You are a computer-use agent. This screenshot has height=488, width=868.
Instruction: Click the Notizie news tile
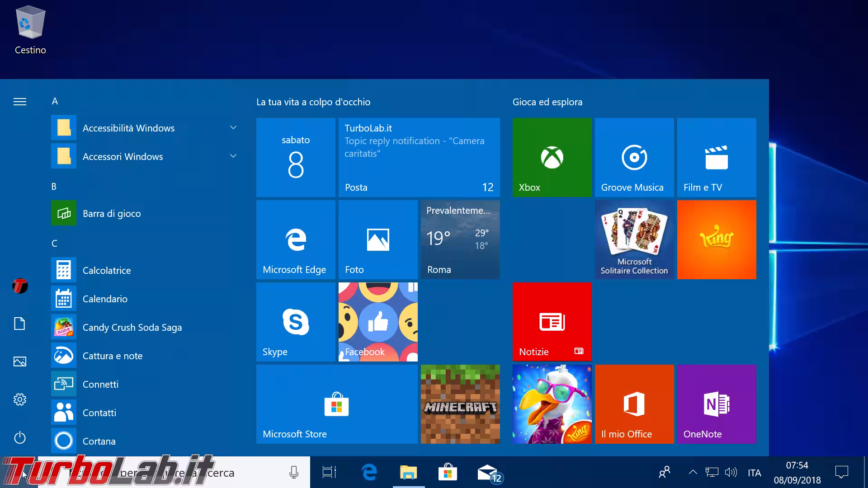click(552, 322)
